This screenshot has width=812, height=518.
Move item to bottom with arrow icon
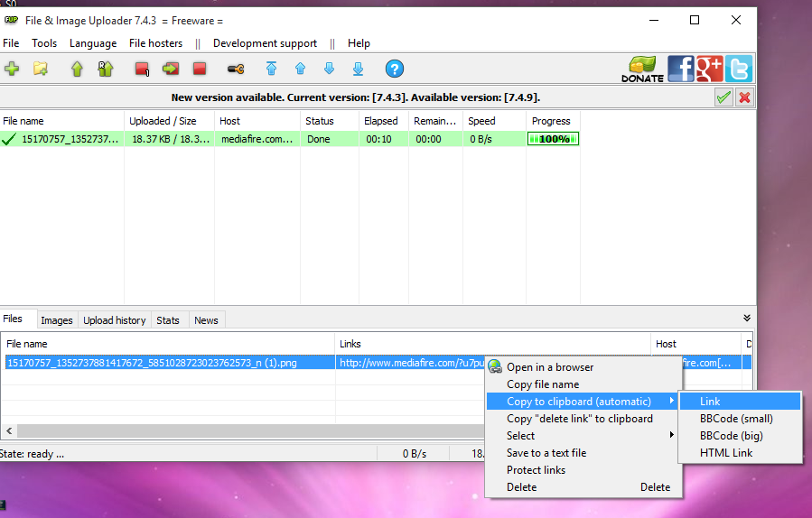tap(358, 69)
